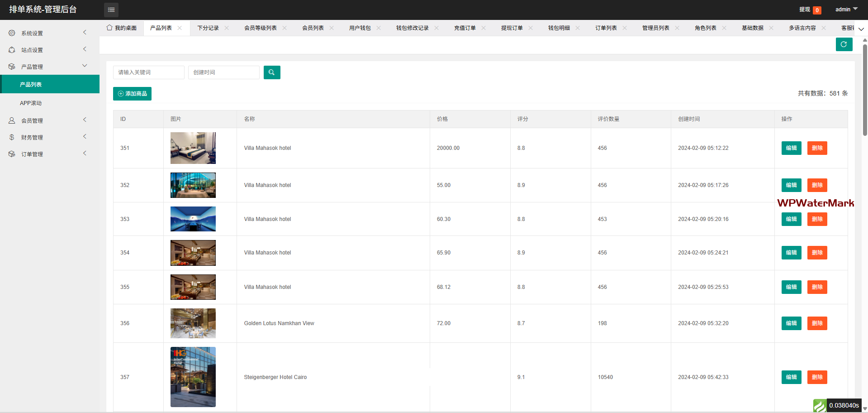
Task: Delete product with ID 353
Action: pos(817,219)
